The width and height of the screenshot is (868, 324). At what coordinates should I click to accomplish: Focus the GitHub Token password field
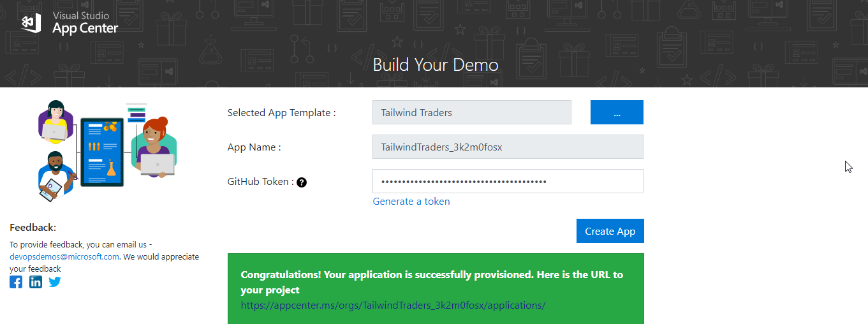[x=508, y=181]
